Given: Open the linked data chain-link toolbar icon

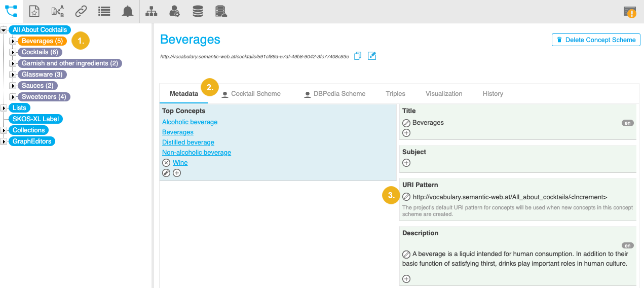Looking at the screenshot, I should (81, 11).
